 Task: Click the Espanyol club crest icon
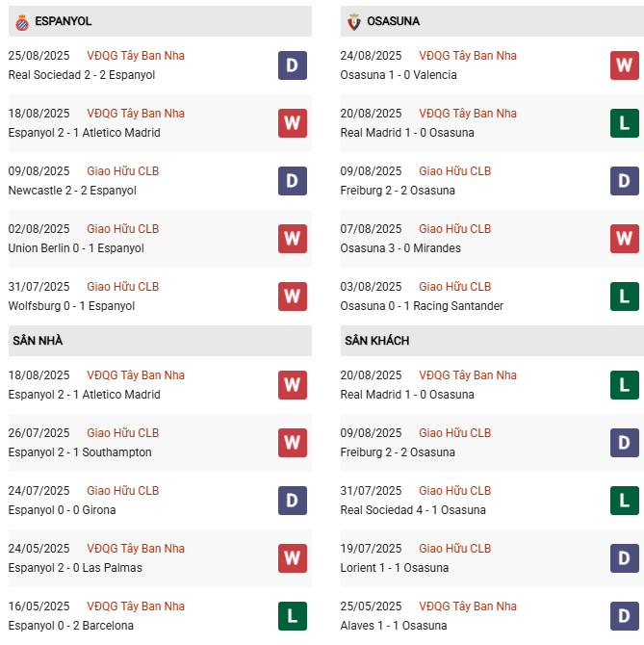tap(21, 20)
